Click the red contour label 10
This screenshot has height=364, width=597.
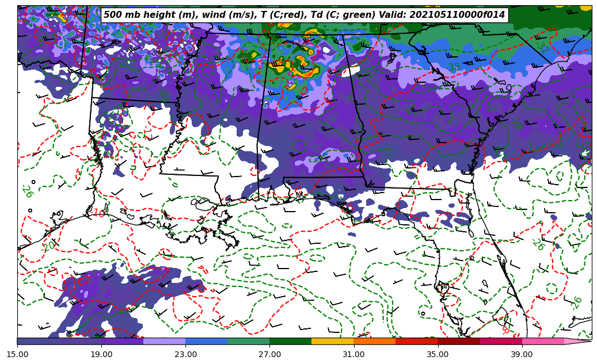click(98, 213)
